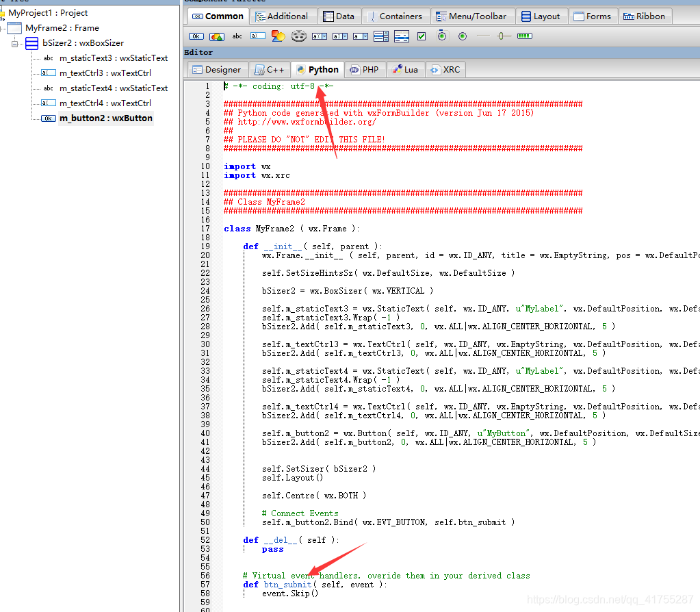Select m_staticText4 : wxStaticText tree item

click(114, 88)
